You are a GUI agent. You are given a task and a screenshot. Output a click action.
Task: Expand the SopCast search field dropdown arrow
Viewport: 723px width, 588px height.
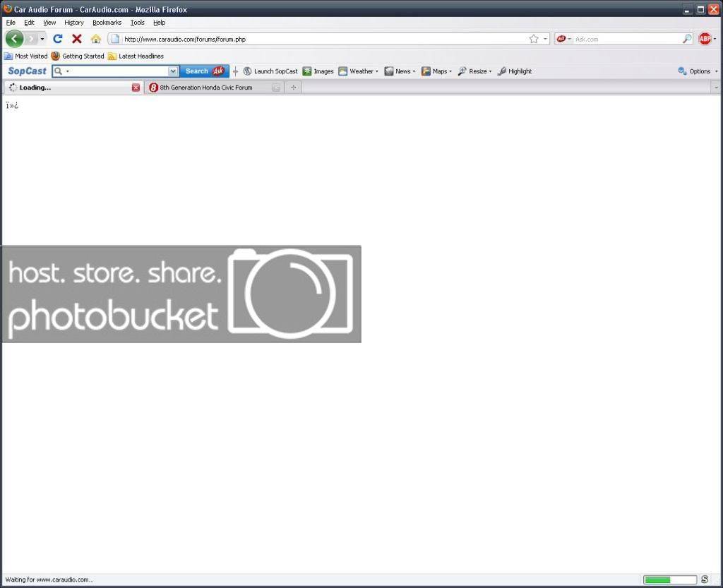click(x=173, y=71)
